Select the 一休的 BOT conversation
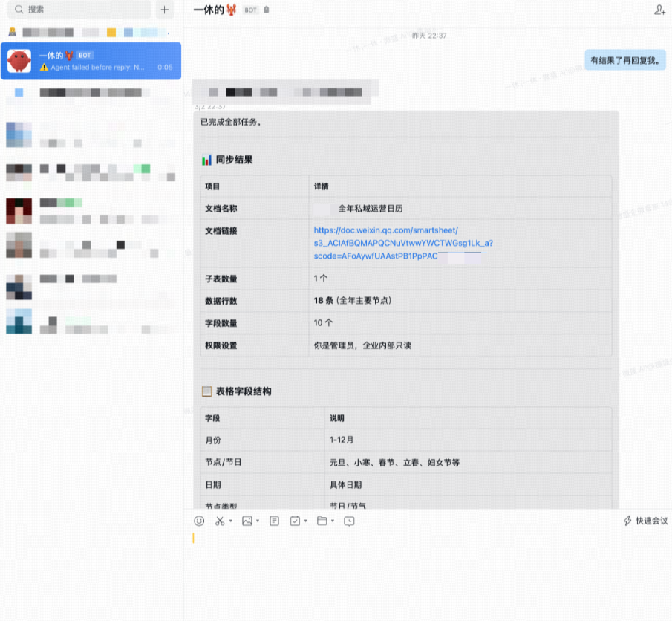 click(x=91, y=61)
